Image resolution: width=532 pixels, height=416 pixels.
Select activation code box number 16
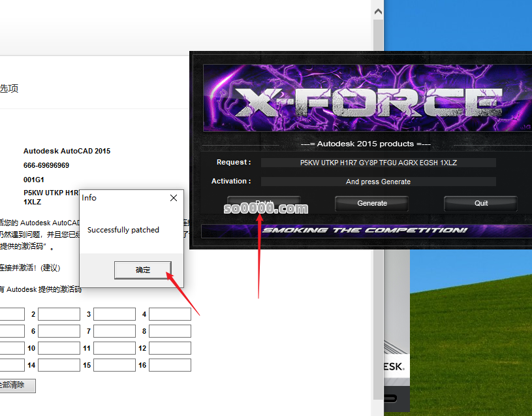170,365
